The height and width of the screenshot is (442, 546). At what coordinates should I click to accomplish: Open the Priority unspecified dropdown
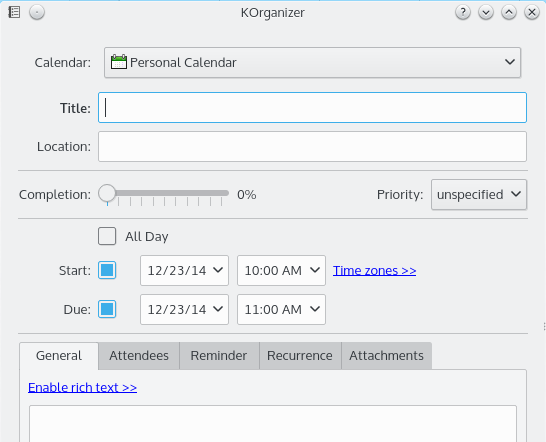point(479,194)
